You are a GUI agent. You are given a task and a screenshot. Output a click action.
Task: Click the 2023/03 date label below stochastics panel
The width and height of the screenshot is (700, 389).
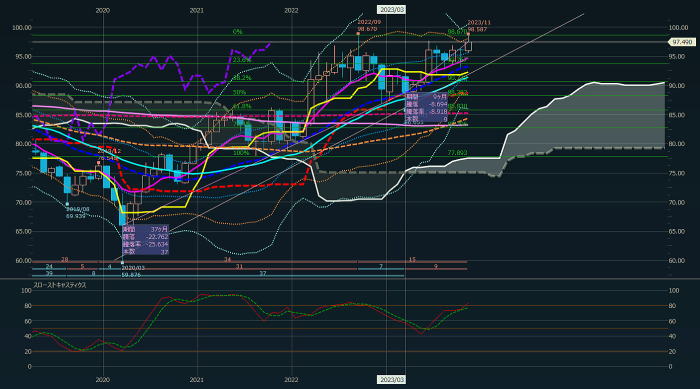pyautogui.click(x=392, y=380)
